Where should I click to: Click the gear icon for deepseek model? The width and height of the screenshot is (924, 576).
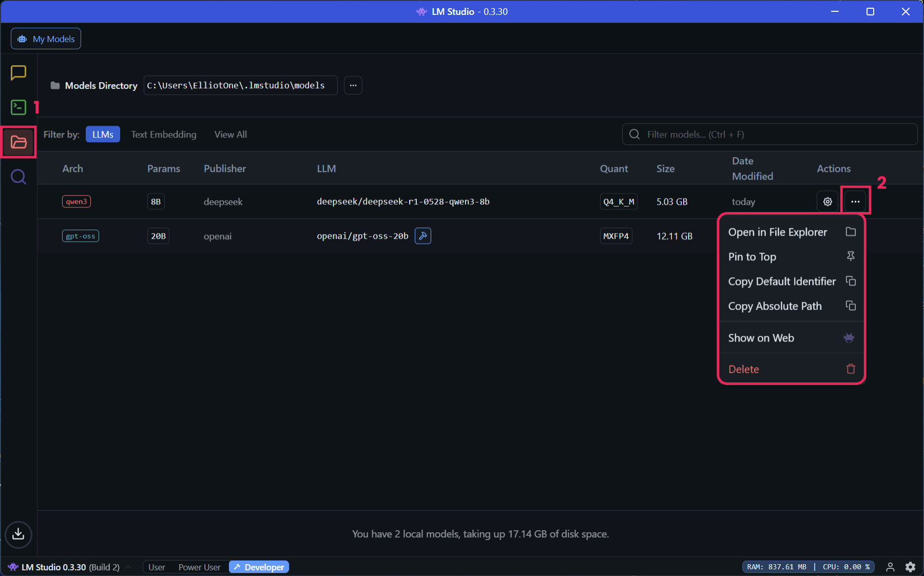[827, 202]
